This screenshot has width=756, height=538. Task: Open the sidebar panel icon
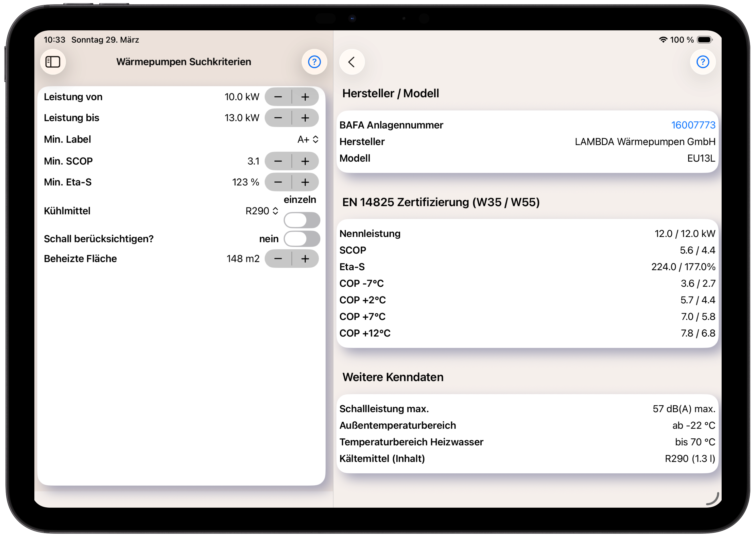click(x=53, y=62)
